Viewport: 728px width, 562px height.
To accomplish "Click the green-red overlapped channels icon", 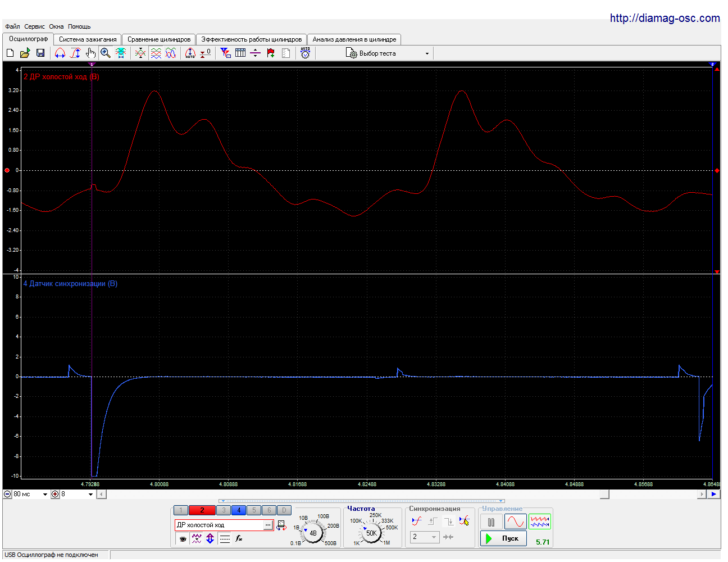I will point(140,53).
